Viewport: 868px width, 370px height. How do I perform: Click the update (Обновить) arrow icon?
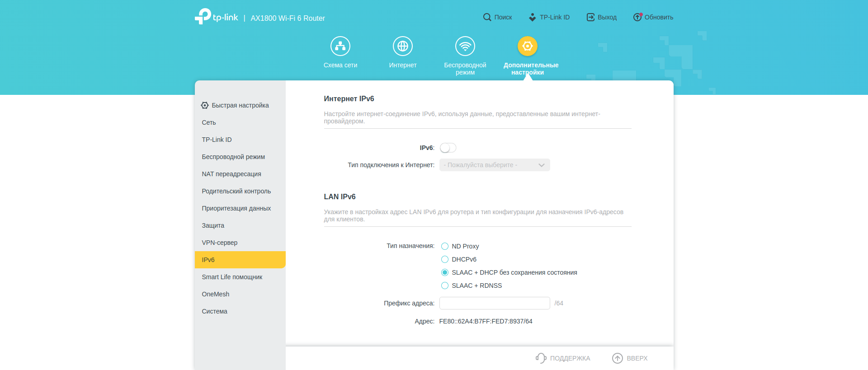click(x=637, y=17)
